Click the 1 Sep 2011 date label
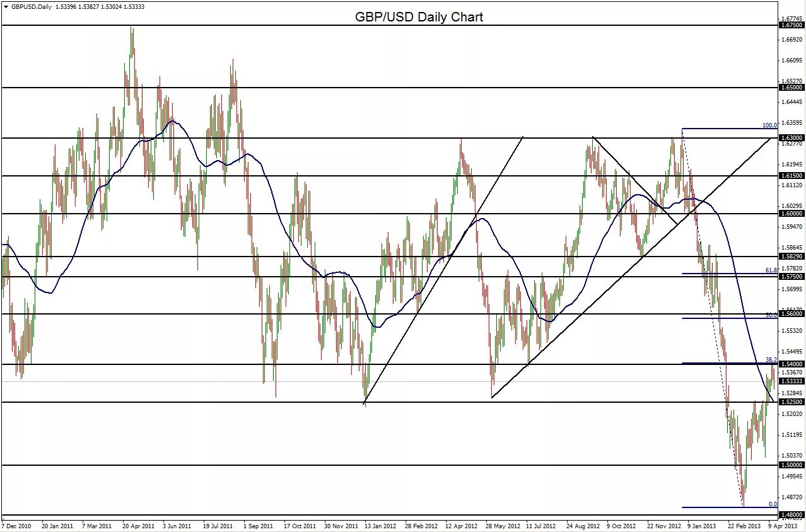The image size is (806, 532). pos(258,525)
